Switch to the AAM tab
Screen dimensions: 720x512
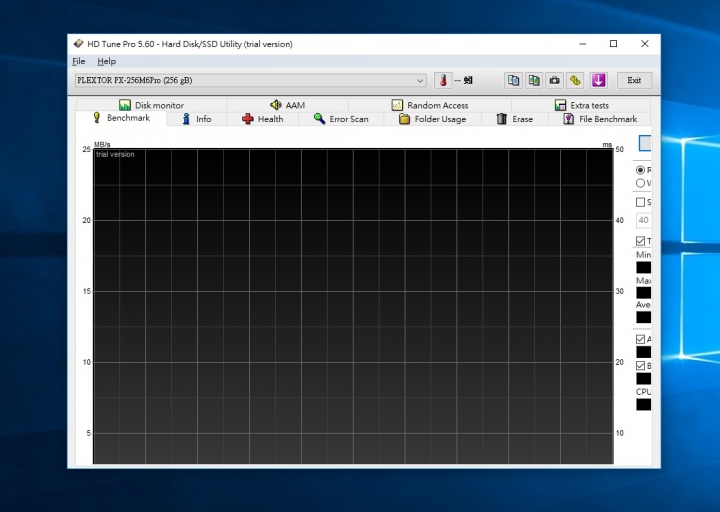click(x=287, y=105)
